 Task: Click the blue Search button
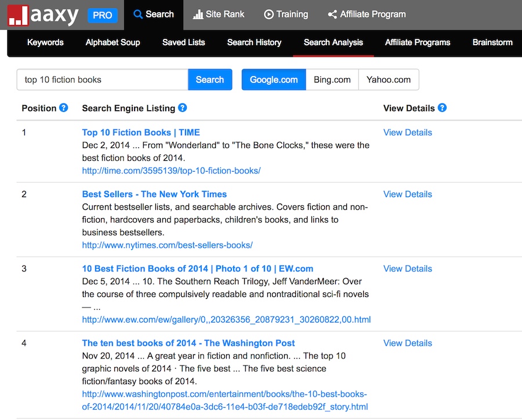210,79
